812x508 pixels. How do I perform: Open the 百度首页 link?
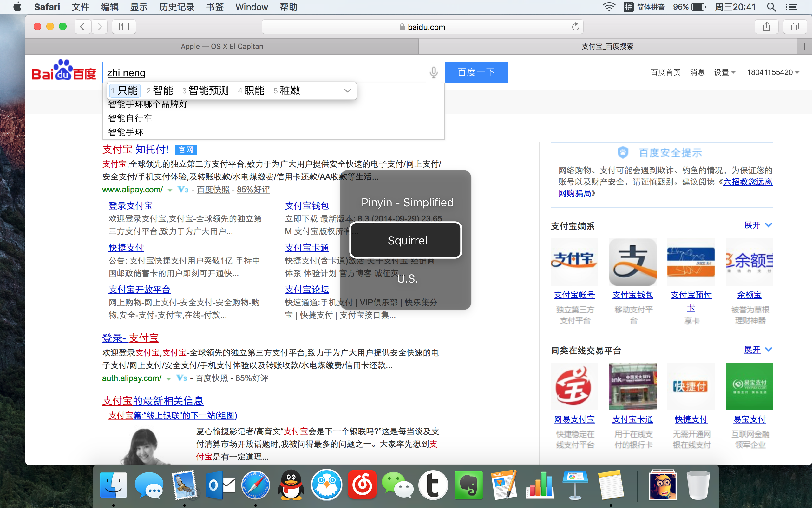coord(665,72)
